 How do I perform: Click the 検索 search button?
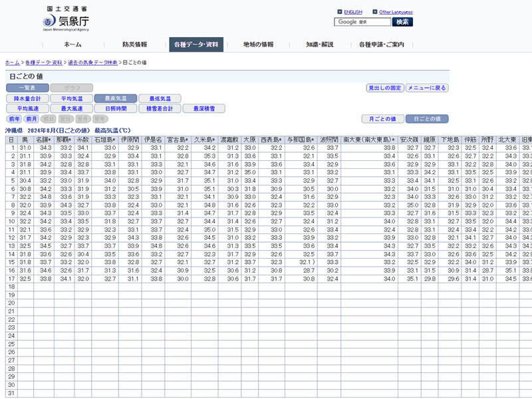point(402,22)
